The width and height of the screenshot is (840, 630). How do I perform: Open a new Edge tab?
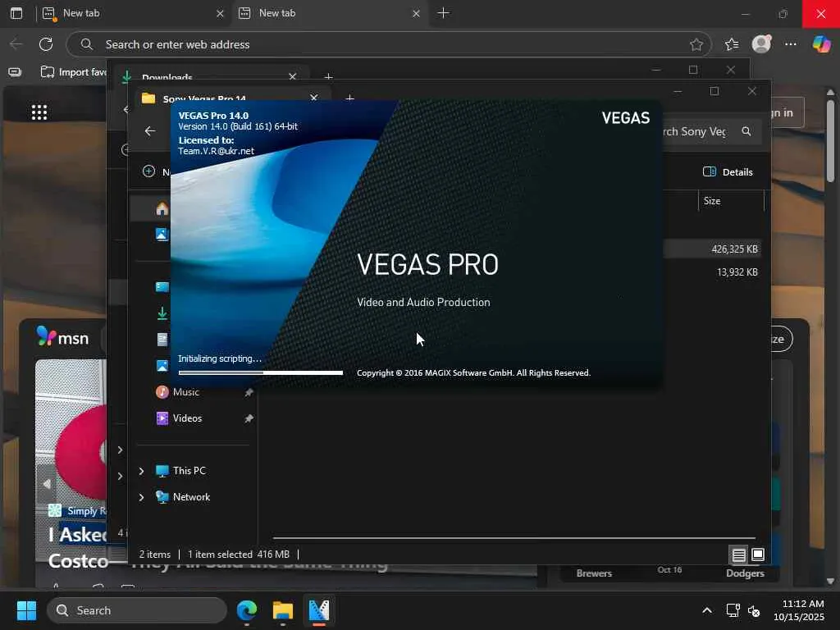[x=443, y=13]
